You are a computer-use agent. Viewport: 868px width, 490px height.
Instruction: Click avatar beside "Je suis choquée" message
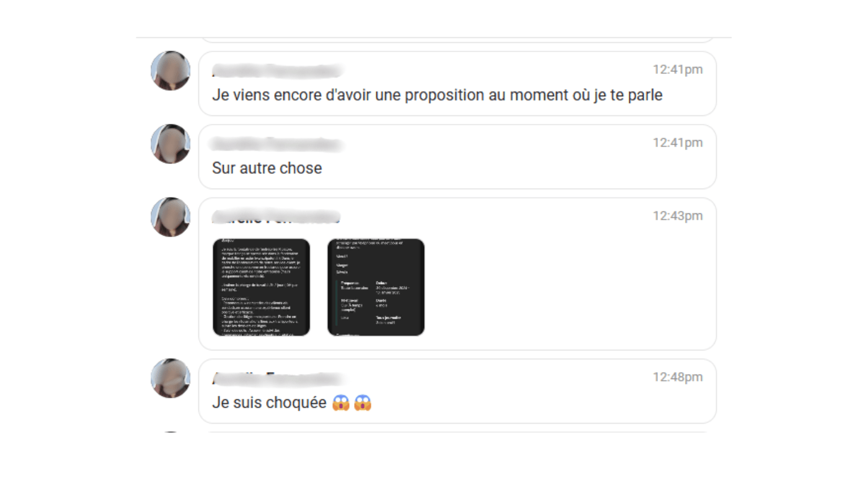click(170, 378)
